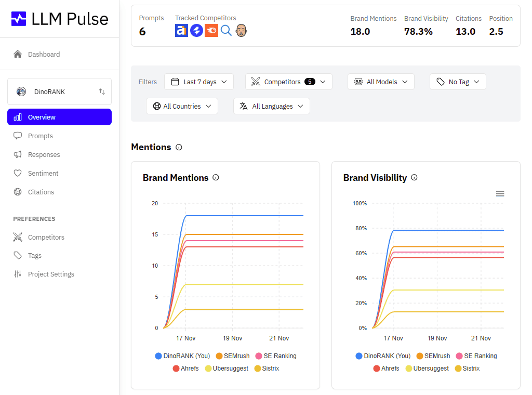Open the Last 7 days date filter
This screenshot has width=532, height=395.
[x=198, y=82]
